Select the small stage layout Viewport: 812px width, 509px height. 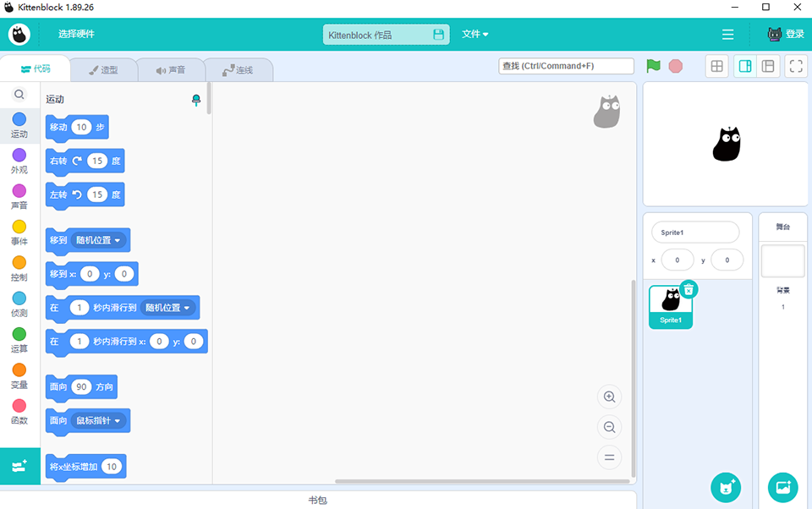(745, 66)
